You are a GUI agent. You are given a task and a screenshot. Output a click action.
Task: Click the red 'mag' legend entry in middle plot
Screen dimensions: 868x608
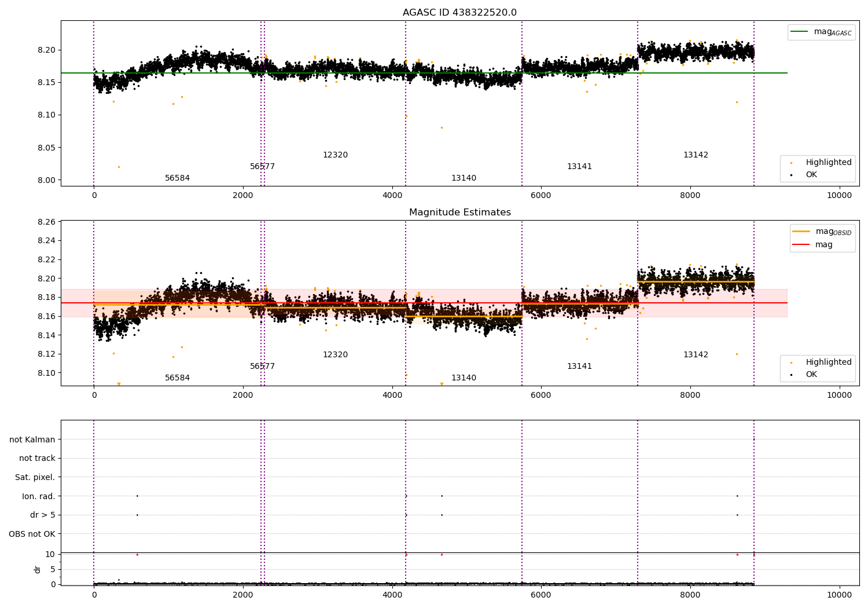click(x=812, y=244)
